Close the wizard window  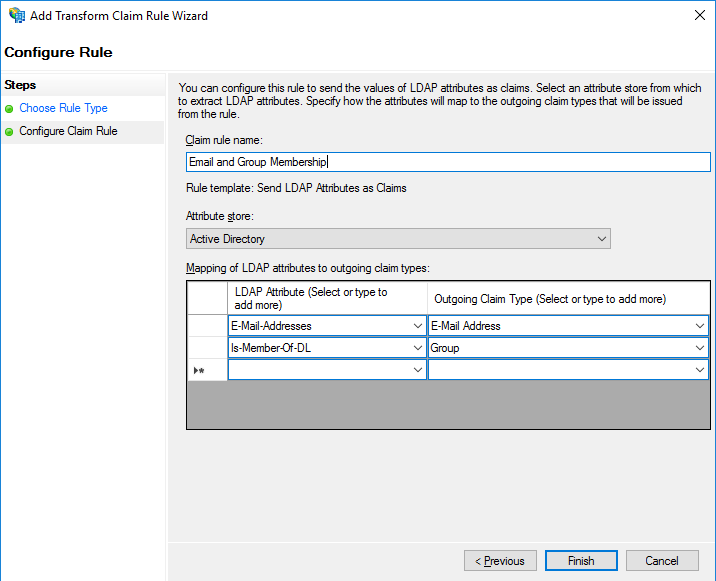coord(695,16)
